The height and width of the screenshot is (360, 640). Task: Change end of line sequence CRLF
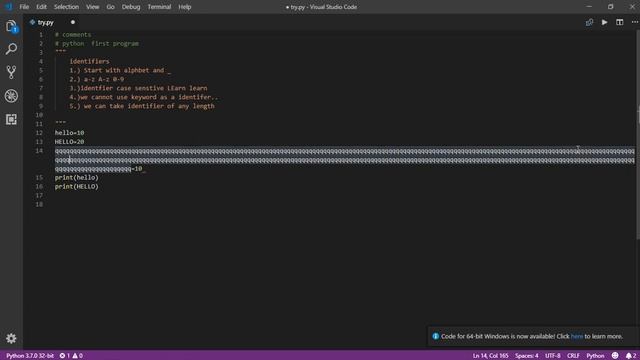573,356
